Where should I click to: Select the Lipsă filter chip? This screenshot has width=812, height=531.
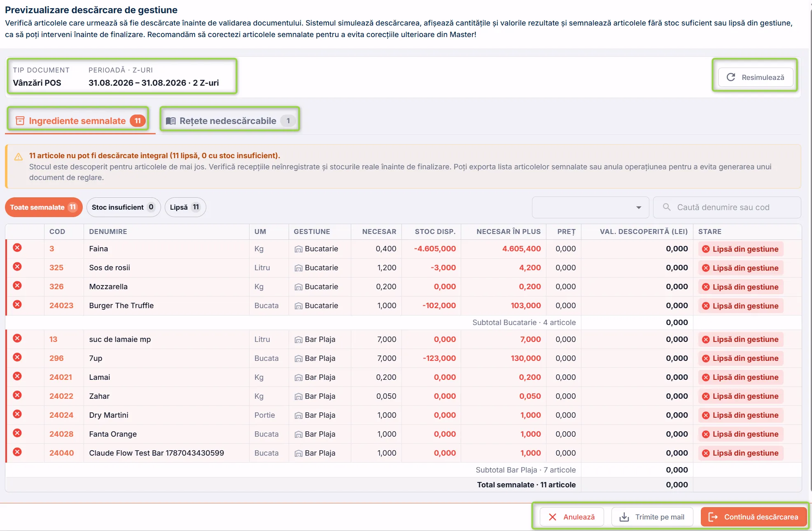[x=185, y=207]
